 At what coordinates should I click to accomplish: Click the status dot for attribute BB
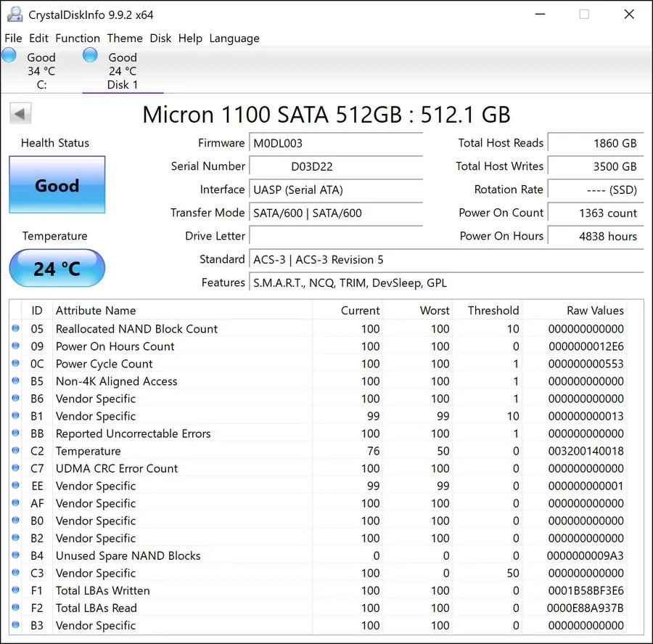[16, 433]
